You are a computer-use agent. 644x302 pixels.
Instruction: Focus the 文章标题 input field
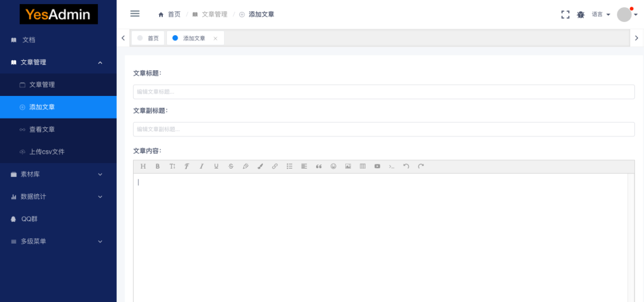pos(383,92)
